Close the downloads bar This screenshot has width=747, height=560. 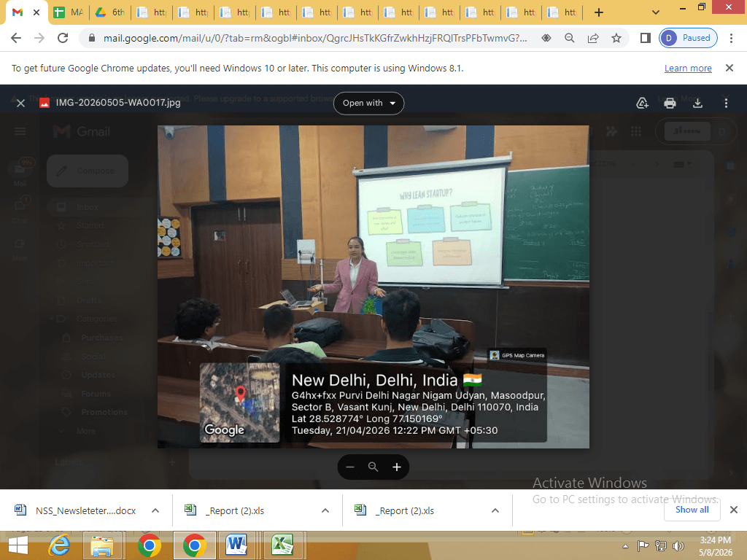(734, 510)
